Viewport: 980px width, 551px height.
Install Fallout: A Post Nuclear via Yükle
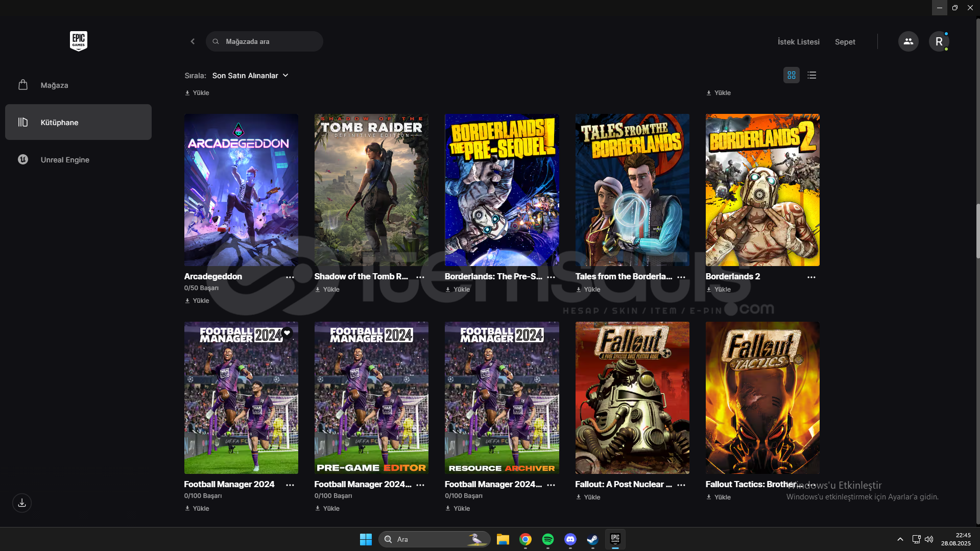point(588,497)
